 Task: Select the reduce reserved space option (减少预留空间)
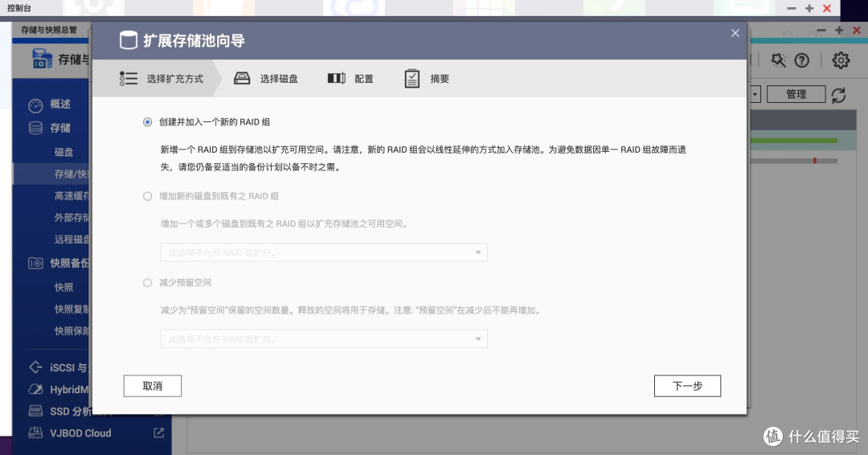[147, 282]
